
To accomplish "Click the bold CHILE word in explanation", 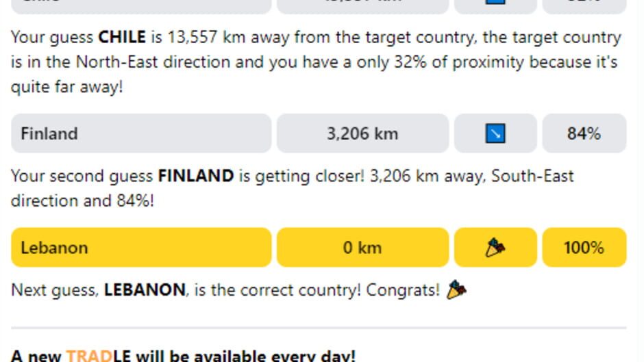I will tap(122, 37).
